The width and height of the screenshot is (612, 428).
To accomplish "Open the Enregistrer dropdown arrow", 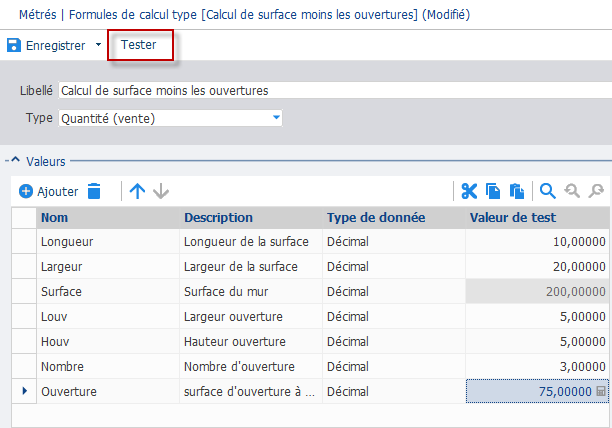I will 98,45.
